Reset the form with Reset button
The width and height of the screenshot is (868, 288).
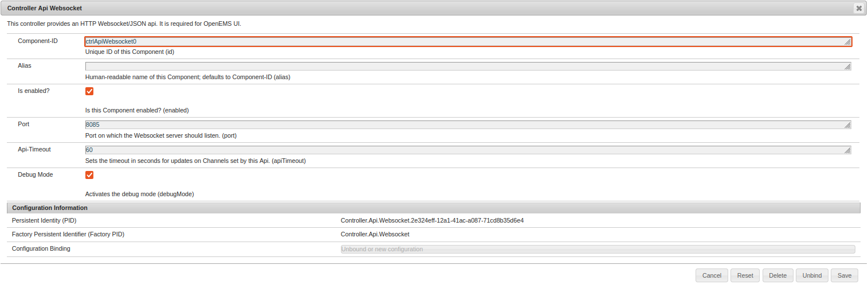tap(745, 275)
